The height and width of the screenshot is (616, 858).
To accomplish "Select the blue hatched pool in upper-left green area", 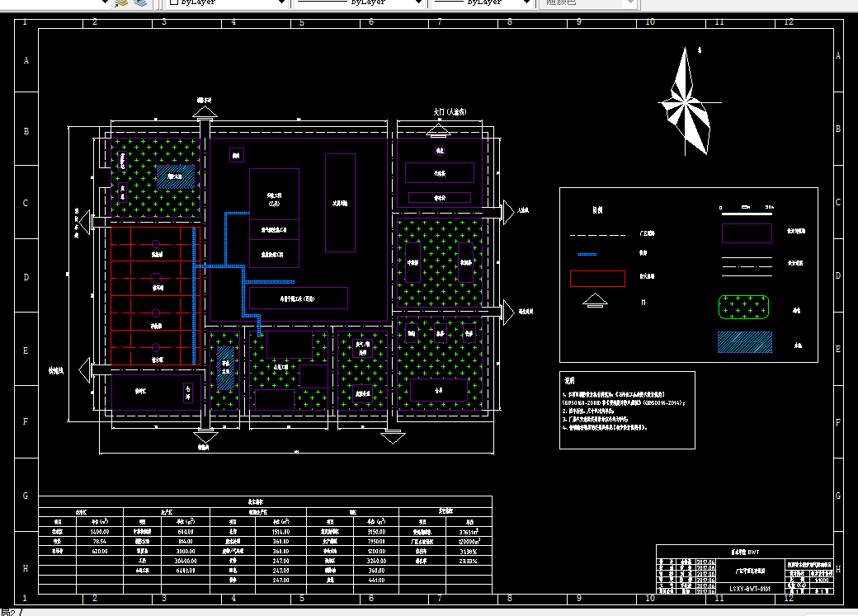I will (176, 176).
